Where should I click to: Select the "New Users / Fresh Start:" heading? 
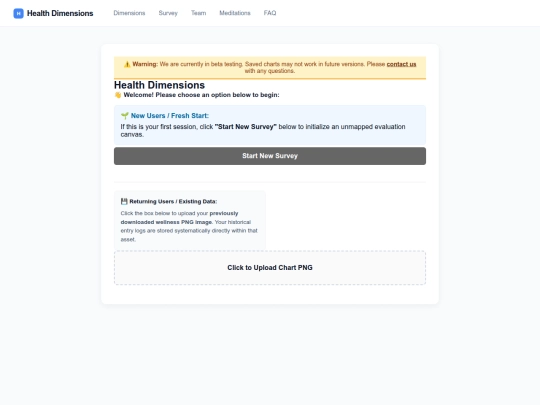point(170,116)
